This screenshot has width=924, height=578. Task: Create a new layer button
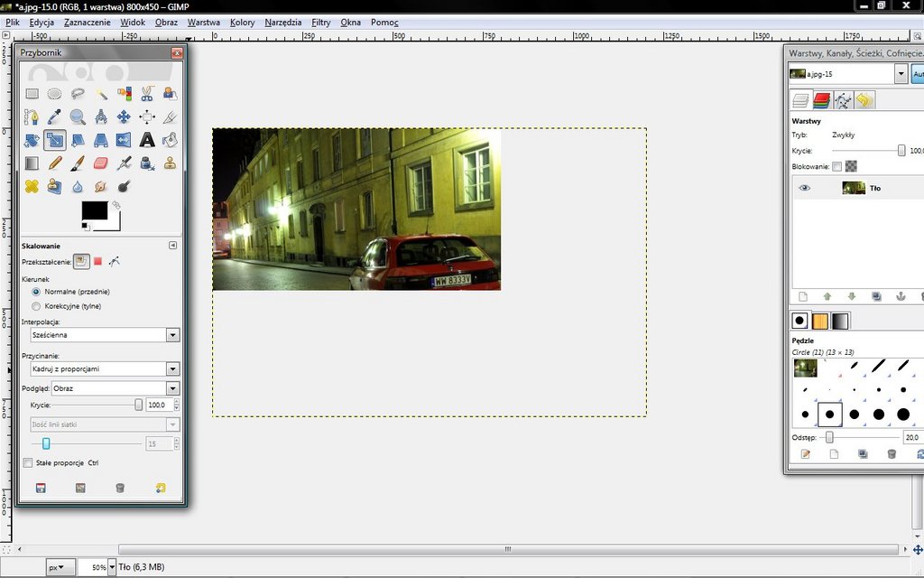[x=802, y=296]
